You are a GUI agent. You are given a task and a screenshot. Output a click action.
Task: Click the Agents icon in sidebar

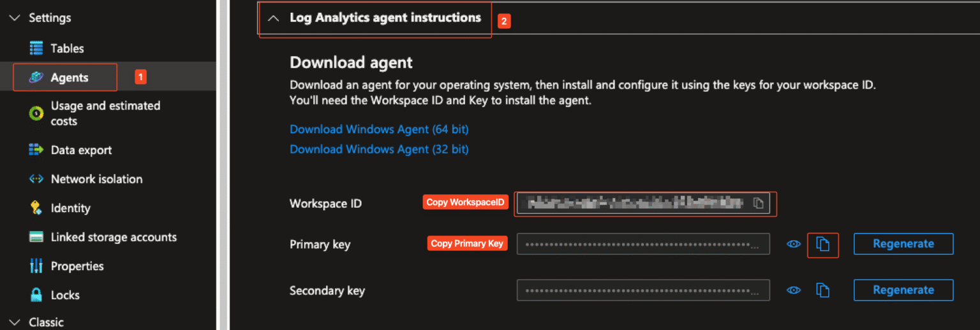pos(36,78)
